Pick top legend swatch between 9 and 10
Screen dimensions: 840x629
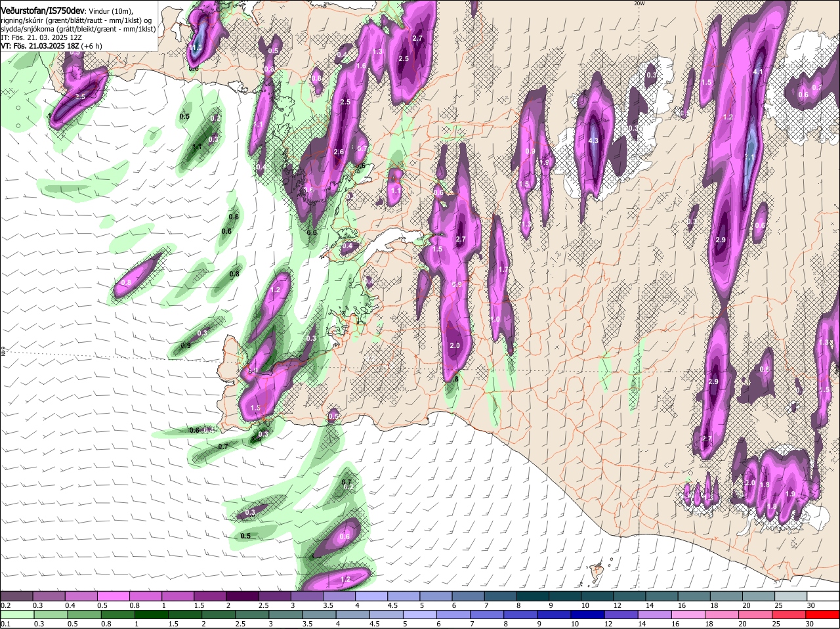(566, 596)
